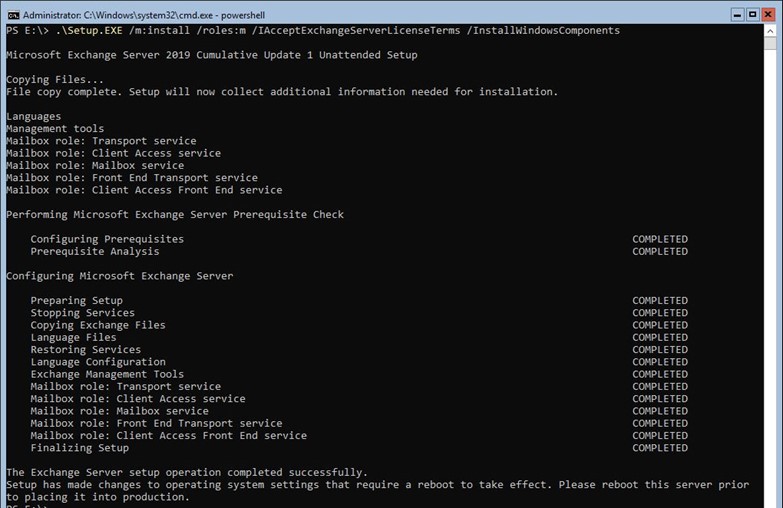The height and width of the screenshot is (508, 783).
Task: Maximize the PowerShell console window
Action: [x=753, y=14]
